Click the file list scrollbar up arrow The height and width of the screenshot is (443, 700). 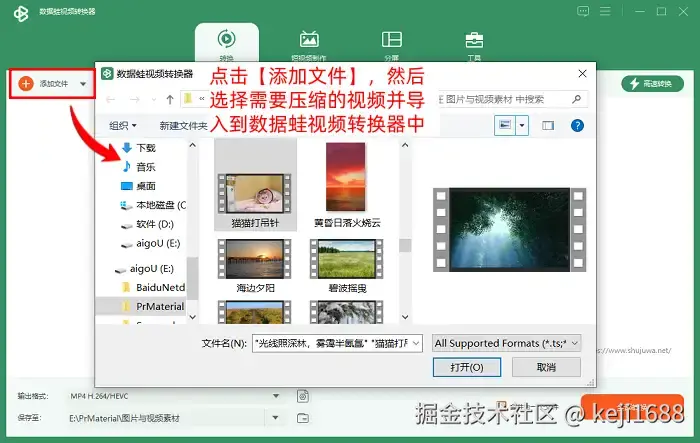[x=405, y=145]
